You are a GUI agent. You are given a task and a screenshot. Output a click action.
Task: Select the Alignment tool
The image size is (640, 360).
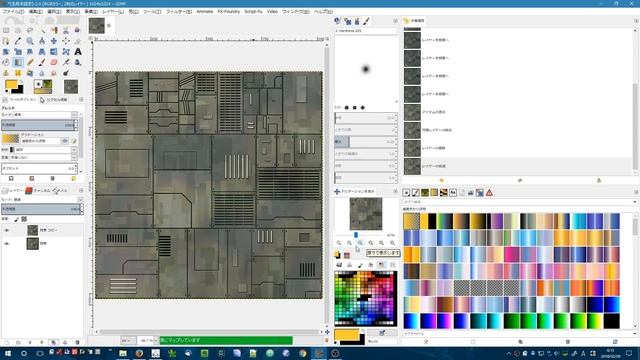[x=66, y=41]
